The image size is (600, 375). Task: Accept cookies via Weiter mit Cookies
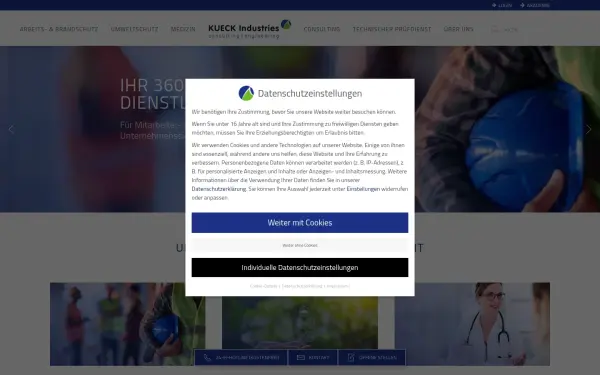[300, 223]
